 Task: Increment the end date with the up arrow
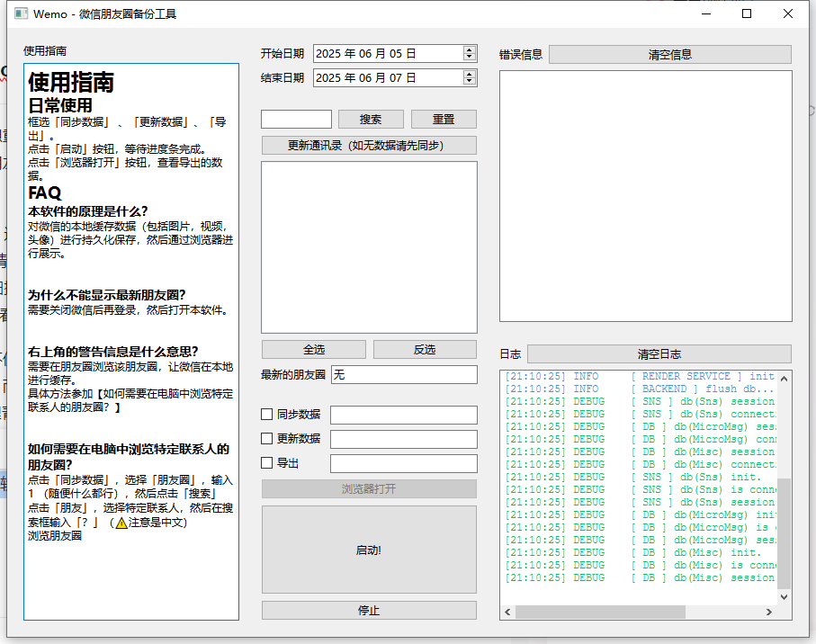pyautogui.click(x=469, y=75)
